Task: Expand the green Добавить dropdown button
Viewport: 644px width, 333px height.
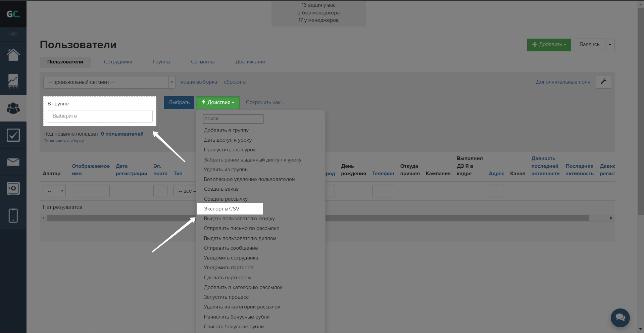Action: coord(549,45)
